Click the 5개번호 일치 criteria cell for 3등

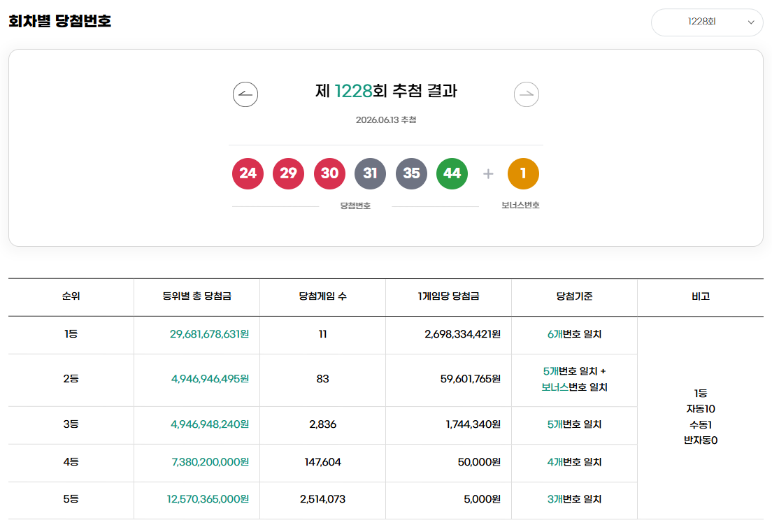(575, 424)
